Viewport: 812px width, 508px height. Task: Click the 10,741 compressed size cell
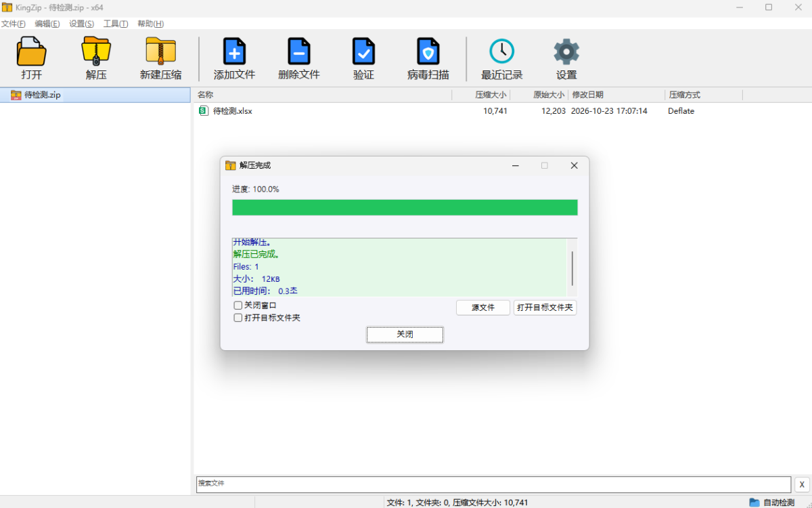495,111
